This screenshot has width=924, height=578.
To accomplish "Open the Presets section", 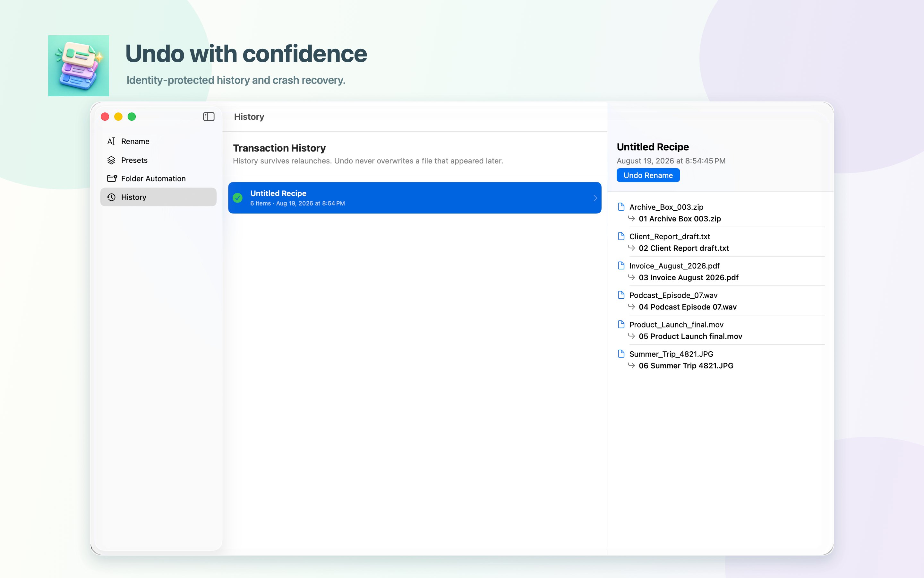I will coord(158,160).
